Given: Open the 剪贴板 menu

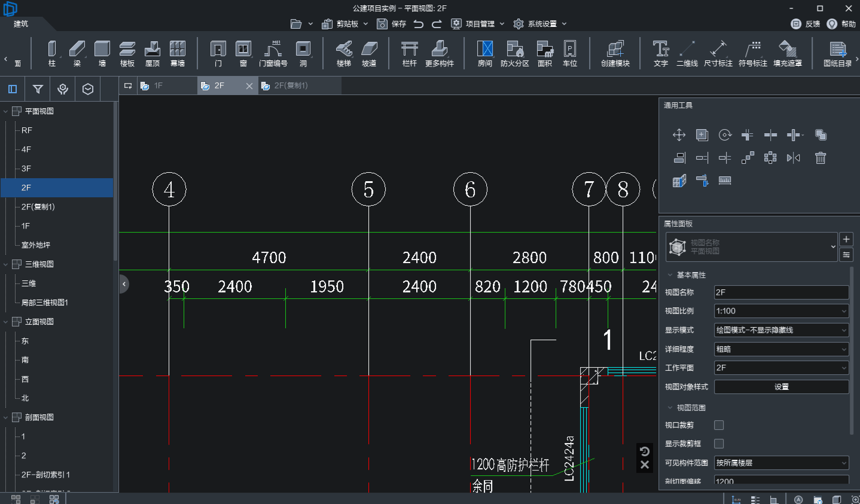Looking at the screenshot, I should 345,24.
